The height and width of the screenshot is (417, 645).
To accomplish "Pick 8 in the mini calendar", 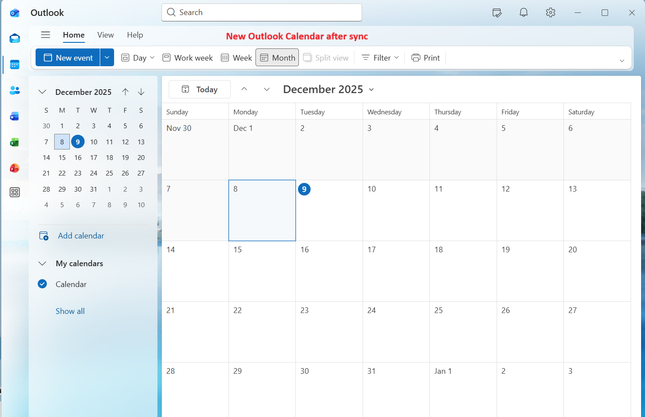I will point(62,142).
